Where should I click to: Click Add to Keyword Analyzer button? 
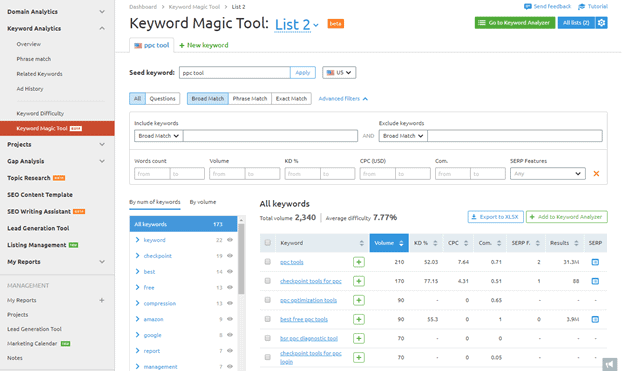click(566, 217)
